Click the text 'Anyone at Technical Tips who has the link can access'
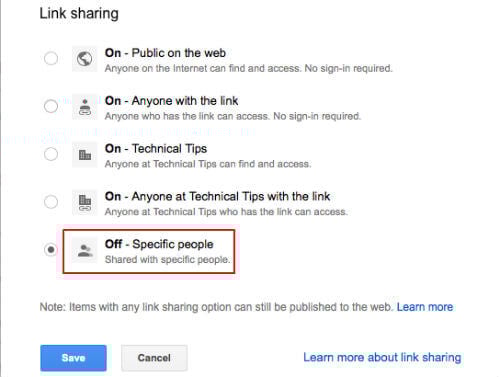The height and width of the screenshot is (377, 500). click(226, 212)
